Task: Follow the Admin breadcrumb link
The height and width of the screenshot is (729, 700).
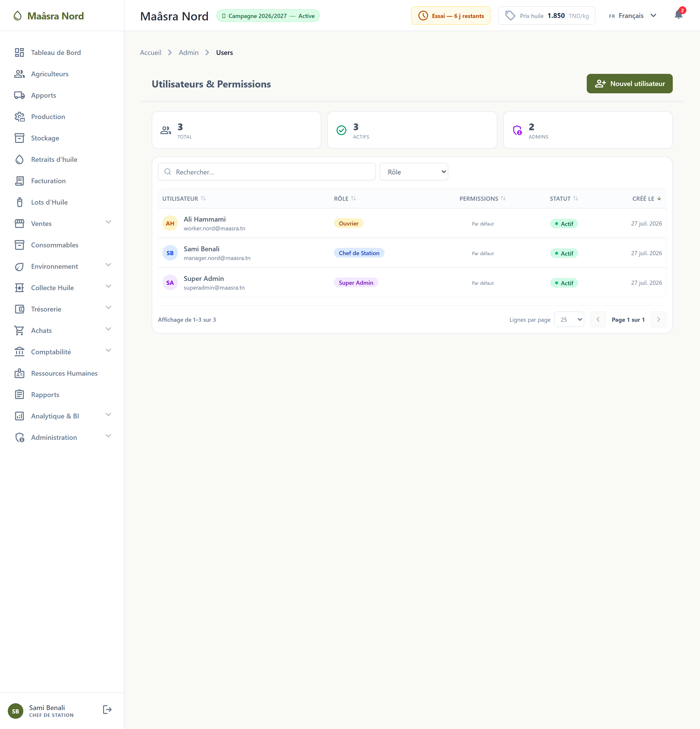Action: pos(189,52)
